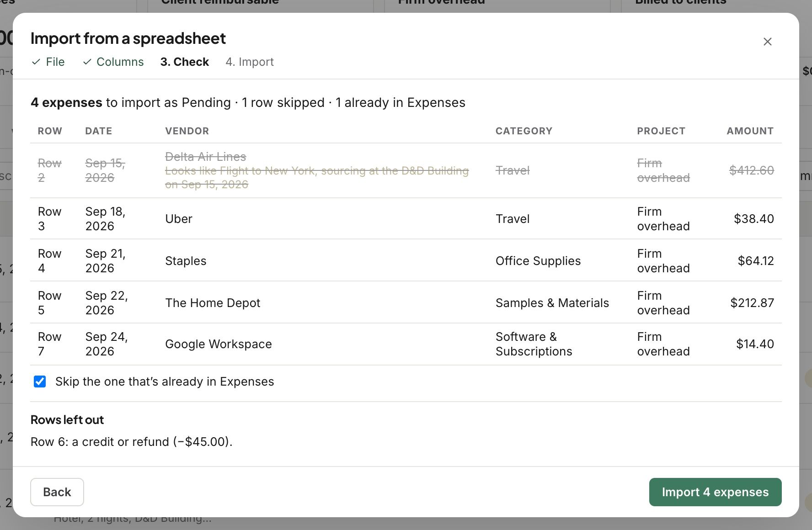Image resolution: width=812 pixels, height=530 pixels.
Task: Click Import 4 expenses button
Action: [x=715, y=492]
